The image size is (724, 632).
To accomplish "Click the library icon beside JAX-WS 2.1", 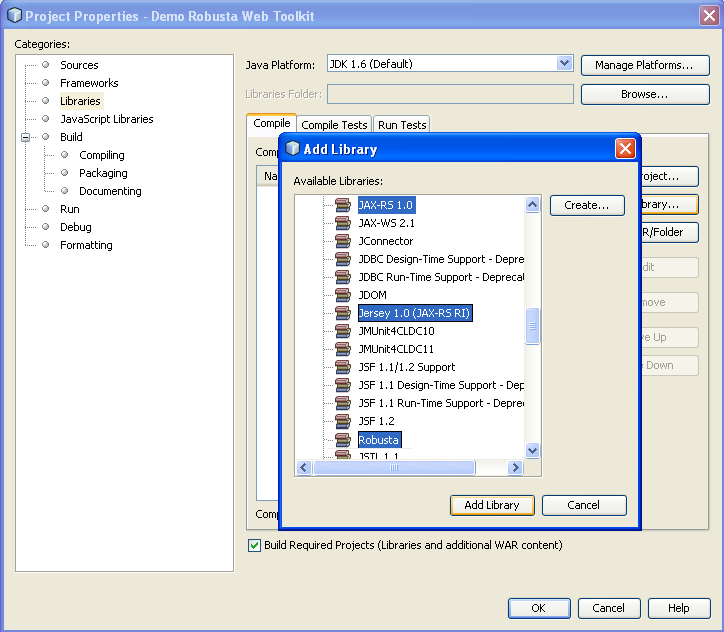I will click(x=343, y=223).
